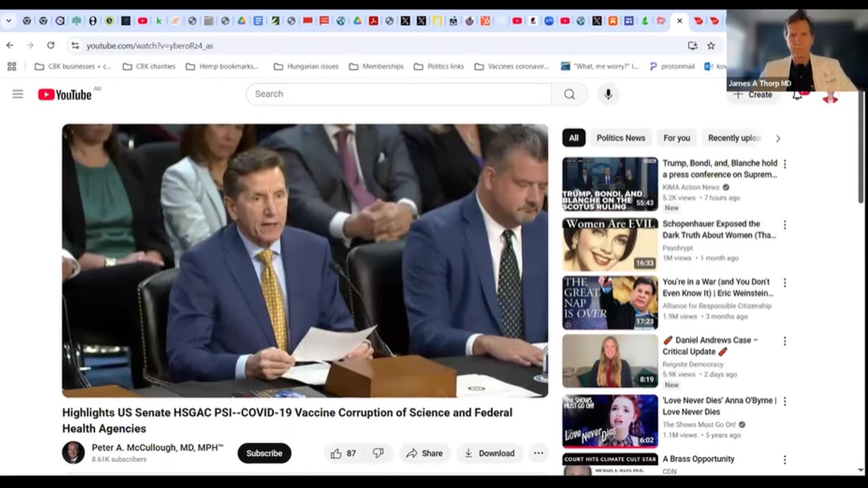The image size is (868, 488).
Task: Click the install/cast icon in address bar
Action: (x=692, y=45)
